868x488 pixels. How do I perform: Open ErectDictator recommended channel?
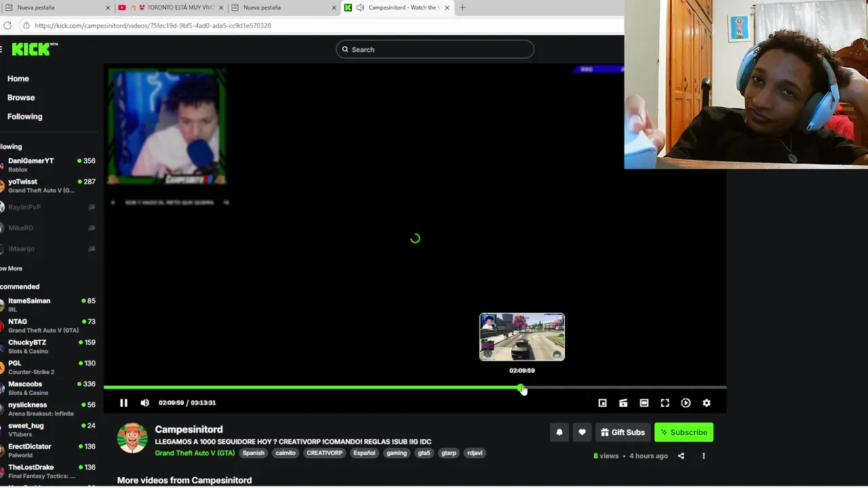[49, 451]
